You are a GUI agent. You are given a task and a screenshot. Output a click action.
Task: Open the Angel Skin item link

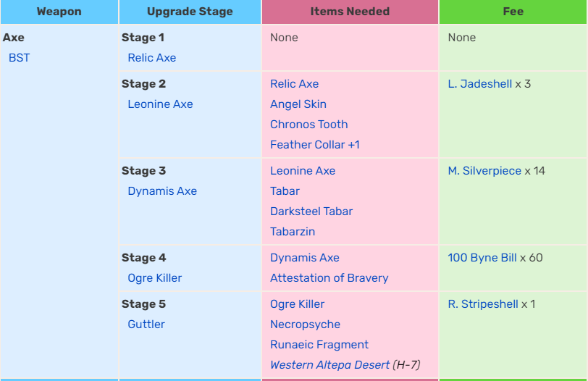(x=298, y=104)
